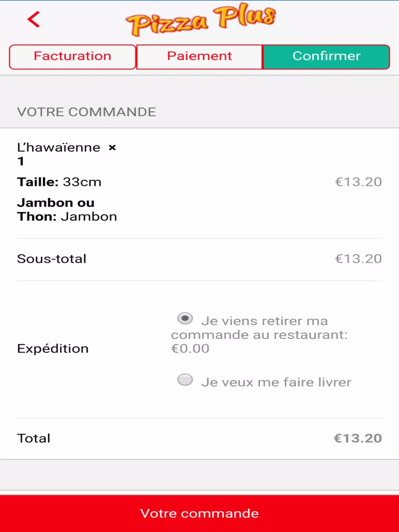Screen dimensions: 399x532
Task: Tap the 'Jambon ou Thon: Jambon' option text
Action: [67, 210]
